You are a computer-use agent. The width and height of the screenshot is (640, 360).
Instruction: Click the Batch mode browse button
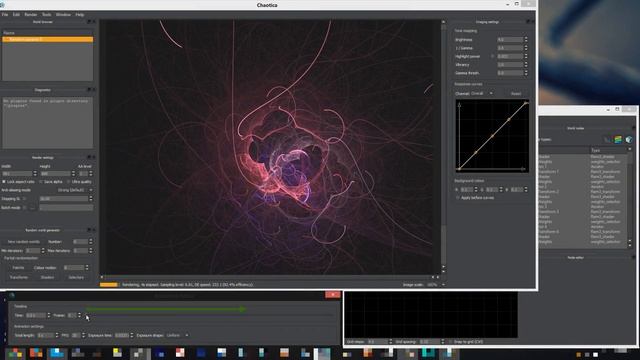[x=33, y=208]
